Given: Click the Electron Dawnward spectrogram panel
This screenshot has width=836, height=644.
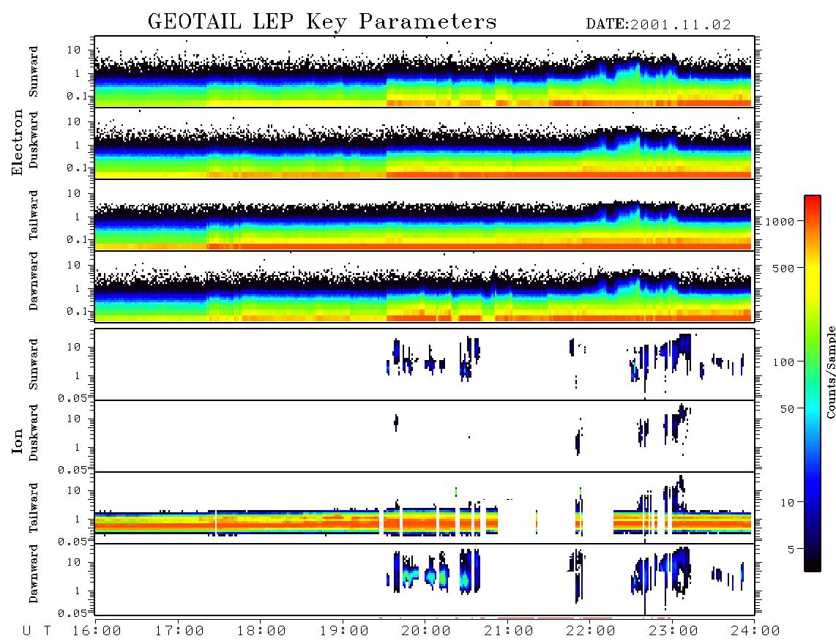Looking at the screenshot, I should click(x=424, y=286).
